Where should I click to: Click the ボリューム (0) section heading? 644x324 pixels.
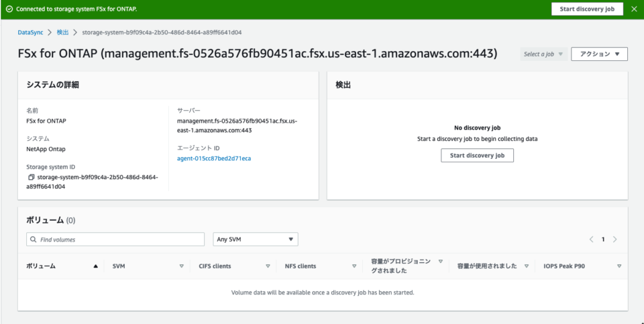pyautogui.click(x=50, y=220)
